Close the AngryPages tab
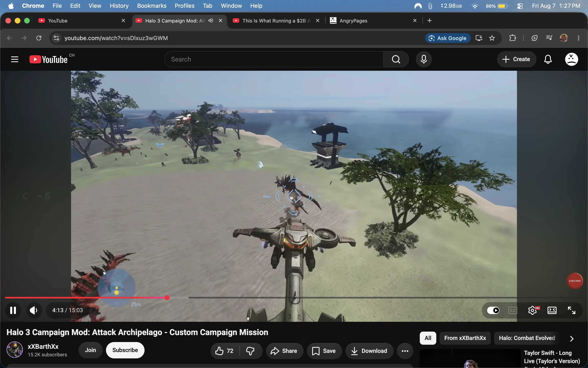Viewport: 588px width, 368px height. (x=415, y=21)
